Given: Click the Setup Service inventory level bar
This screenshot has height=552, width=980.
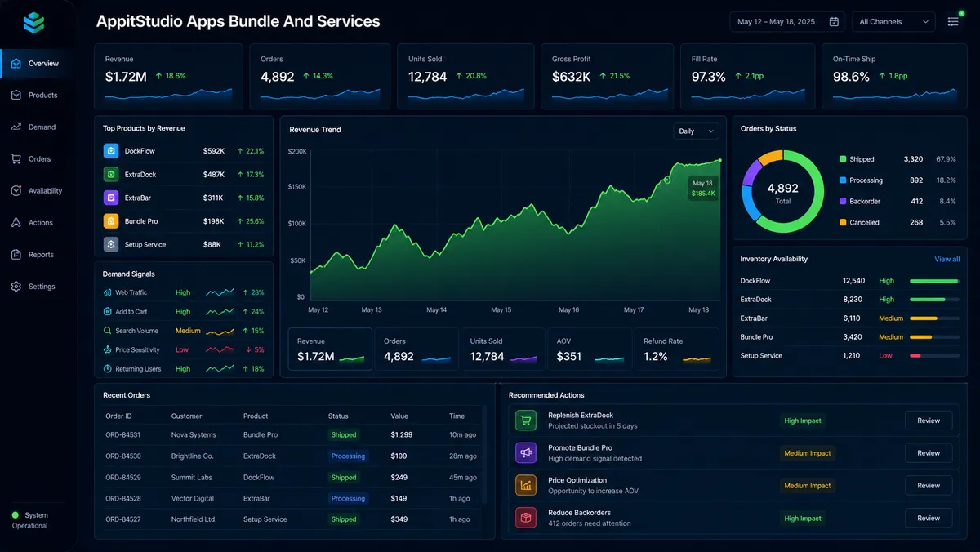Looking at the screenshot, I should 934,356.
